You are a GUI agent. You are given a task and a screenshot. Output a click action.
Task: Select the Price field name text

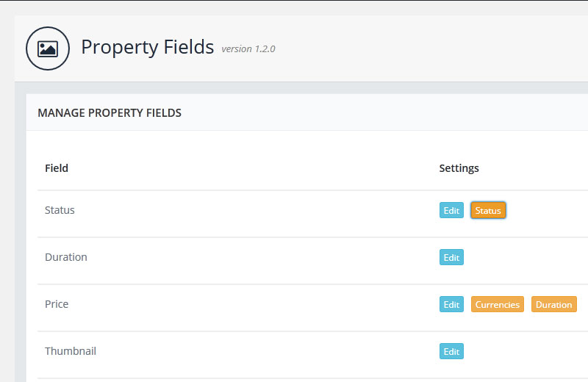pos(57,303)
